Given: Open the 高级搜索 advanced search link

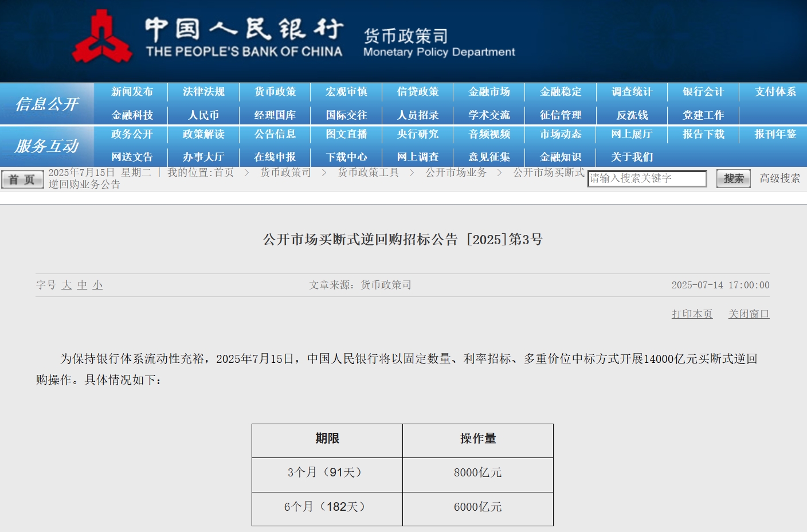Looking at the screenshot, I should pyautogui.click(x=780, y=178).
